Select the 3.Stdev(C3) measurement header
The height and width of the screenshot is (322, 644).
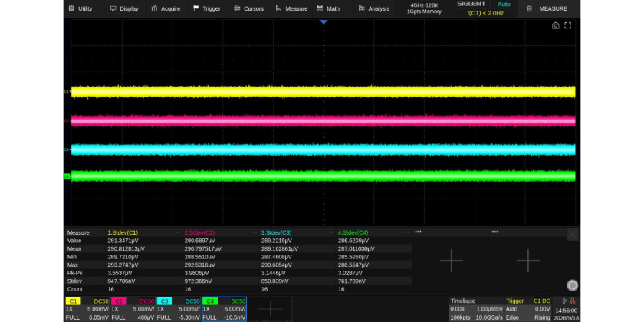(x=276, y=232)
